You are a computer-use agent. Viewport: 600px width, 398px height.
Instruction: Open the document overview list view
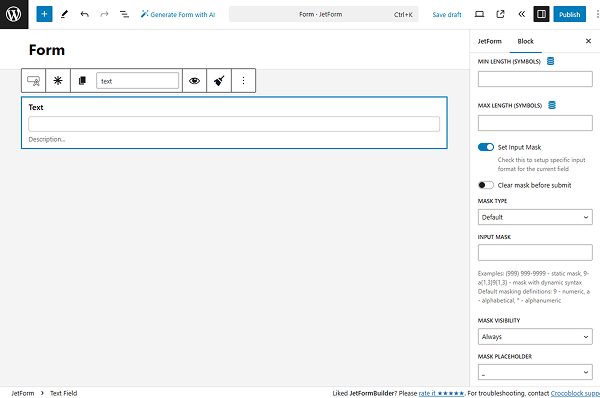click(x=124, y=14)
